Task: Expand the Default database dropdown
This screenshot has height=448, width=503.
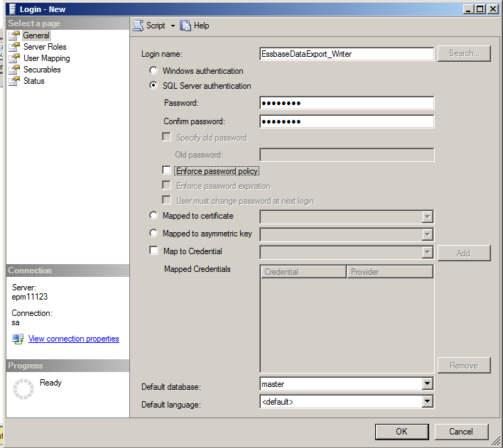Action: click(427, 383)
